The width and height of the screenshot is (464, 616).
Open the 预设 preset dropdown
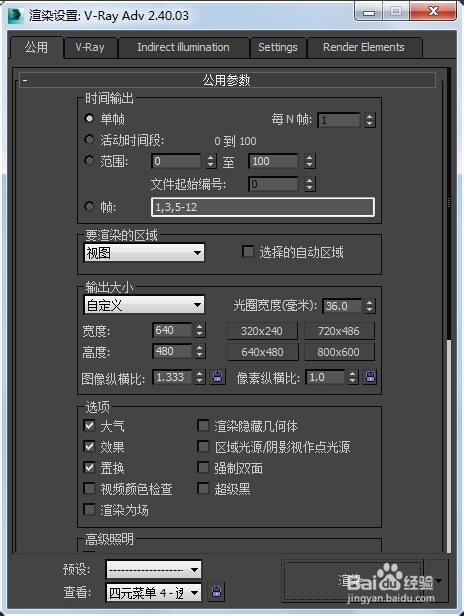point(154,570)
